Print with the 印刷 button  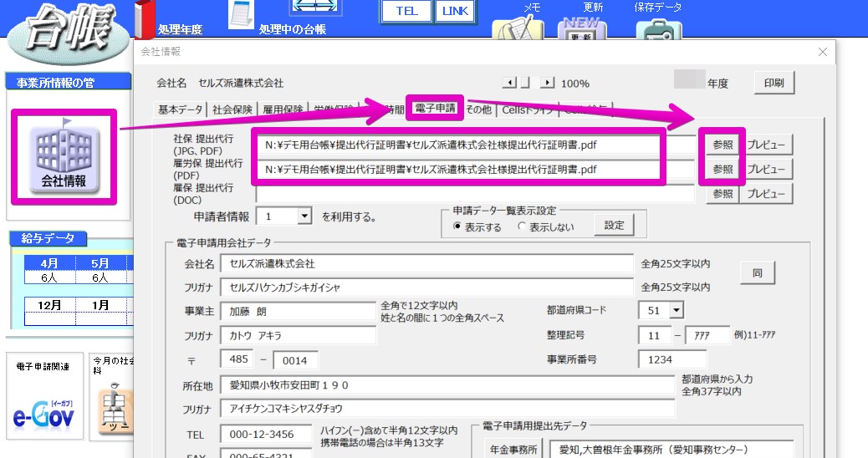coord(774,83)
